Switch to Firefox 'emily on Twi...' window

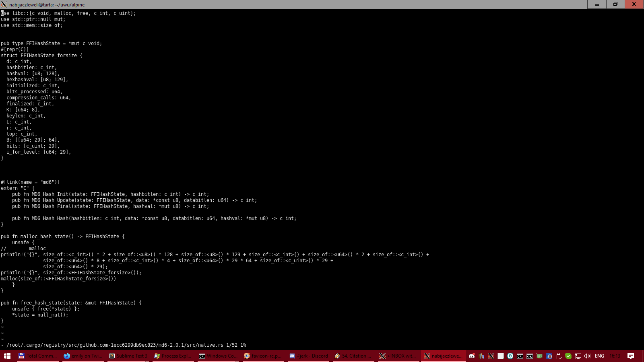pos(83,356)
